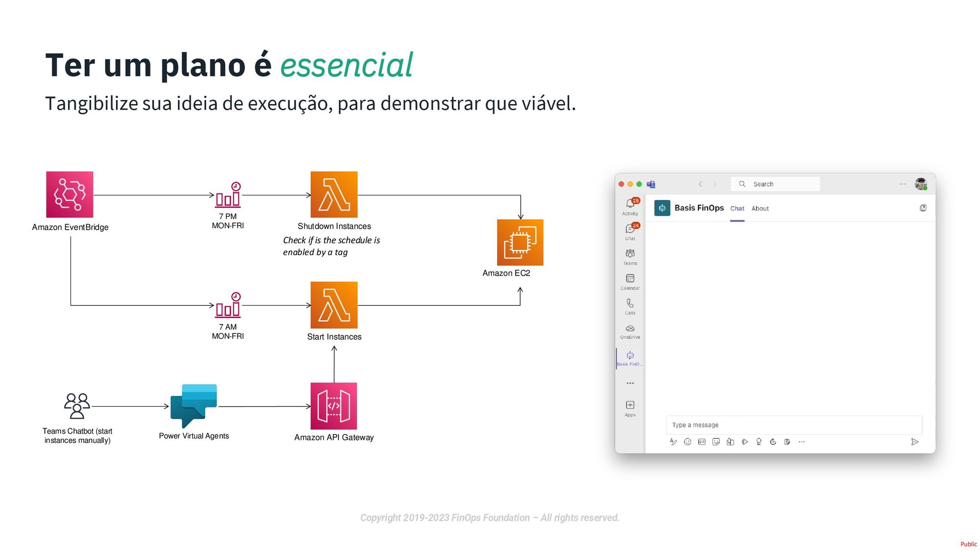Open the sticker picker icon

pyautogui.click(x=716, y=442)
